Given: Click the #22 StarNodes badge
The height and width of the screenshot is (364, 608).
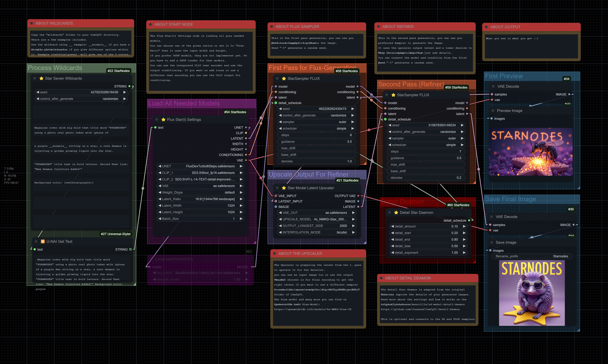Looking at the screenshot, I should point(119,71).
